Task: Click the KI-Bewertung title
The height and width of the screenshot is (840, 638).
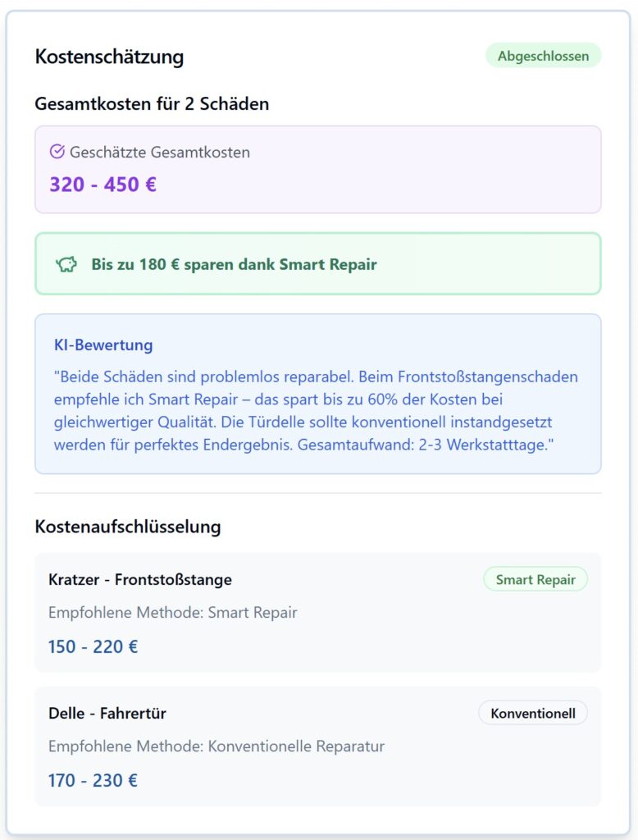Action: 103,345
